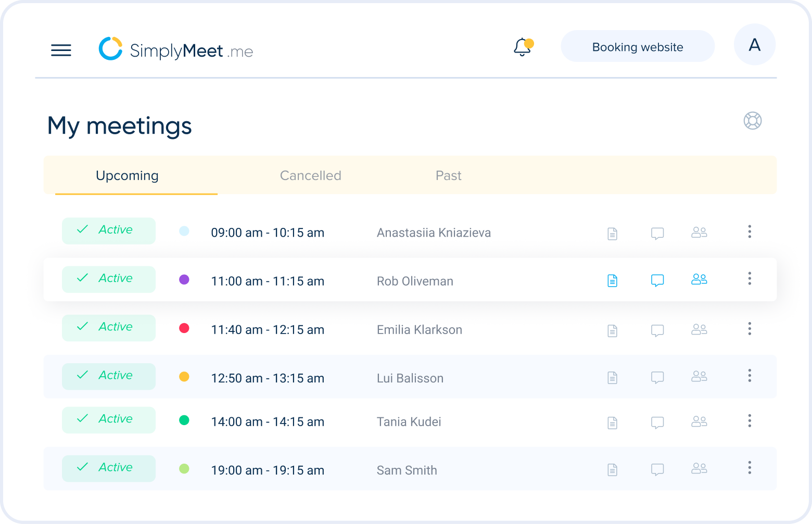Open the attendees icon for Emilia Klarkson
The image size is (812, 524).
point(699,329)
